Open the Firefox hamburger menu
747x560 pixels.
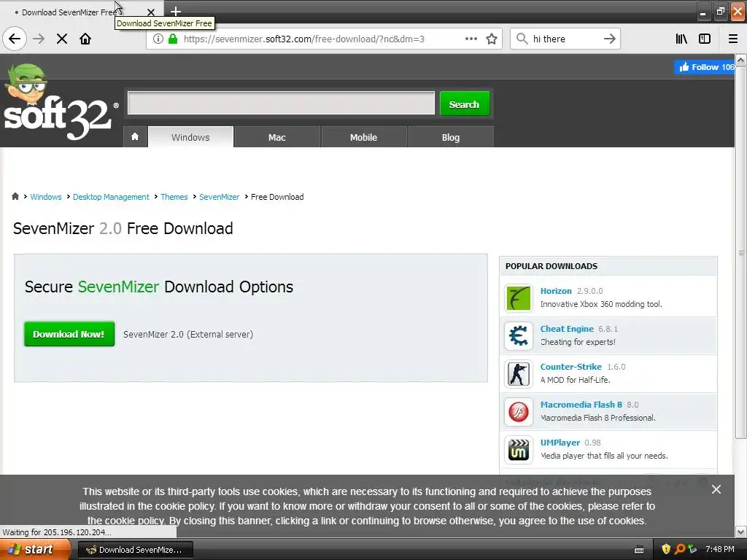point(733,39)
